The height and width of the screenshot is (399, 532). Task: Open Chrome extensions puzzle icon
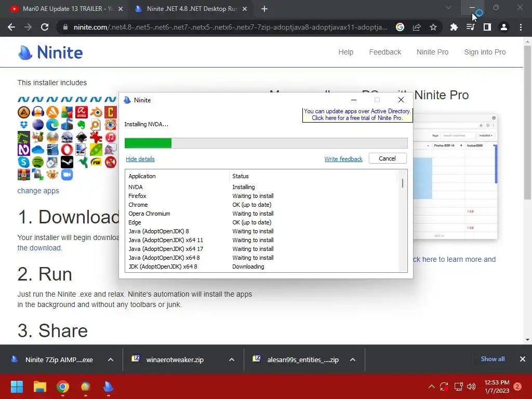(454, 27)
